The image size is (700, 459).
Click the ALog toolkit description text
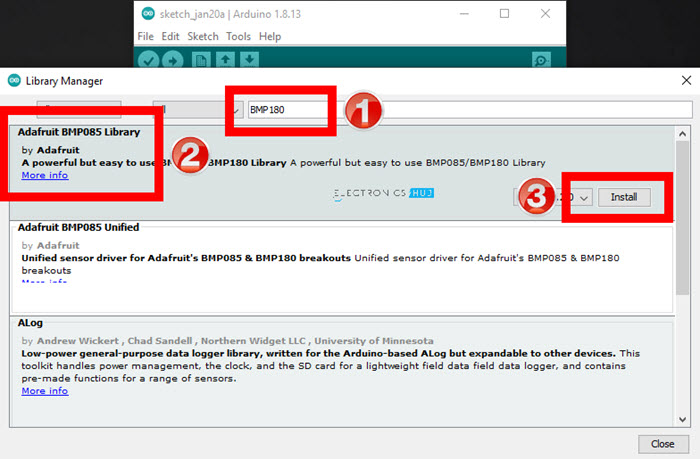point(330,366)
